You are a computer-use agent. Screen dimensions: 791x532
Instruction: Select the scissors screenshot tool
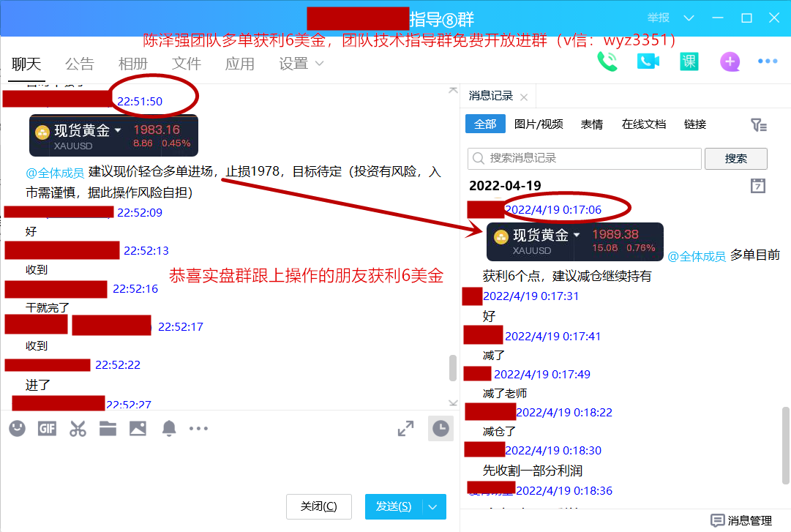78,429
